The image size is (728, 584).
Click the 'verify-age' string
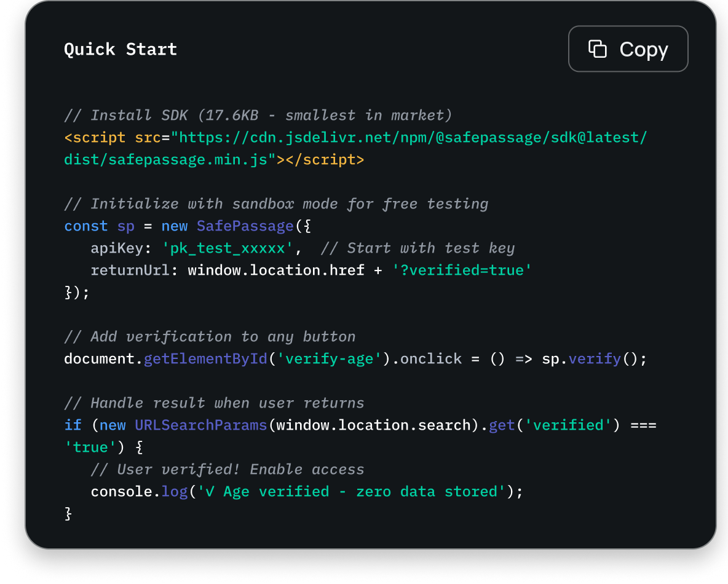[329, 359]
